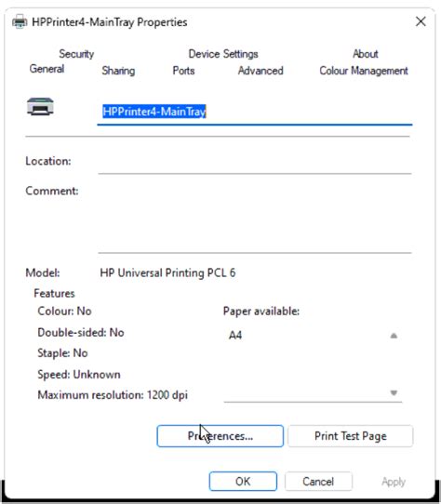Click the Double-sided: No text
Screen dimensions: 441x504
click(81, 332)
